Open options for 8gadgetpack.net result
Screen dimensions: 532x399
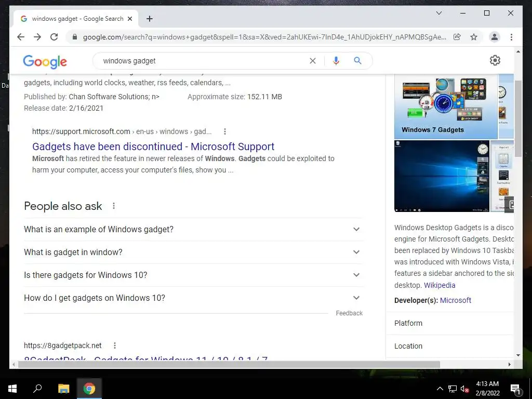(x=115, y=345)
